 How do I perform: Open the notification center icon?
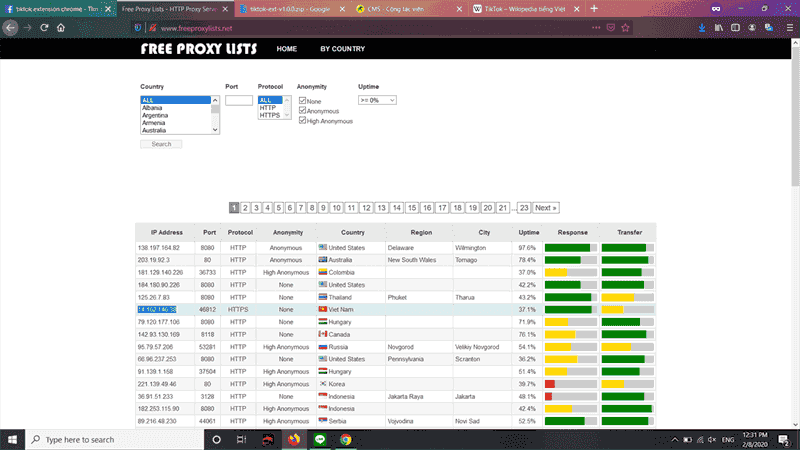pyautogui.click(x=784, y=439)
